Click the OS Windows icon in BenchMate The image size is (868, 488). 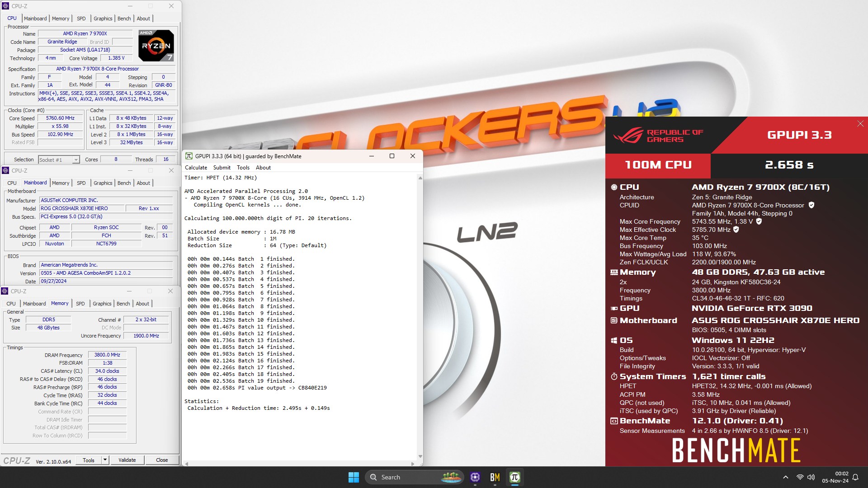[614, 340]
